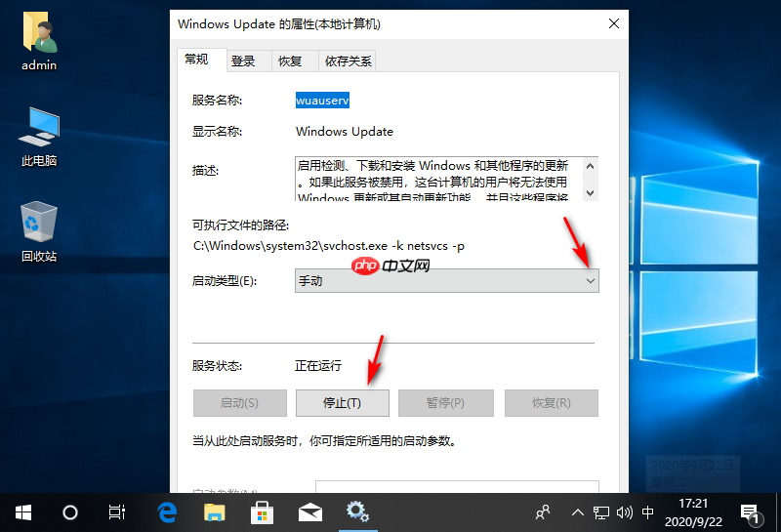This screenshot has height=532, width=781.
Task: Show hidden system tray icons
Action: tap(578, 512)
